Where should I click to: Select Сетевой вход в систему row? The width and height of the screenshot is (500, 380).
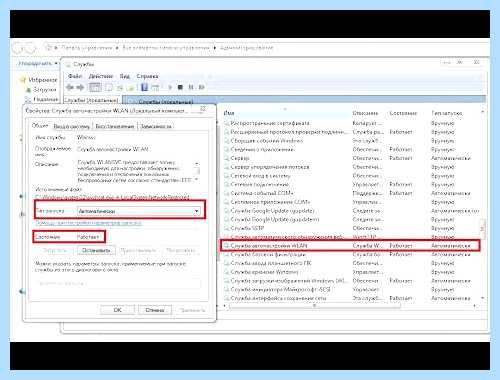351,176
